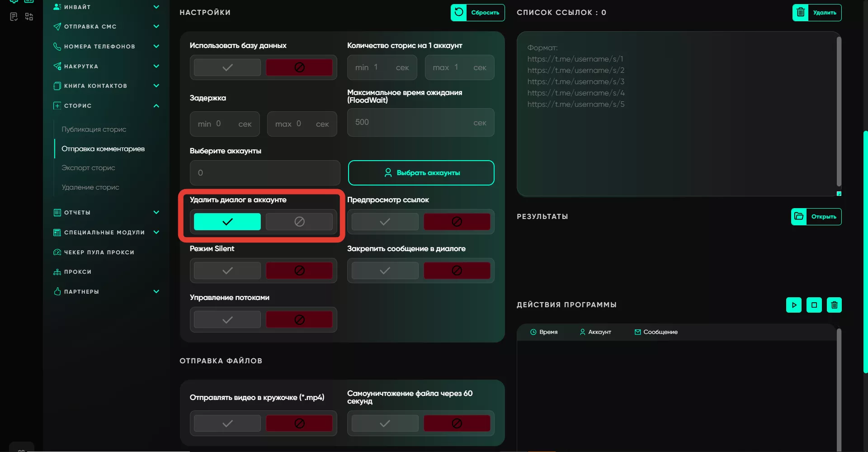Enable 'Использовать базу данных' checkmark
Viewport: 868px width, 452px height.
[x=227, y=67]
